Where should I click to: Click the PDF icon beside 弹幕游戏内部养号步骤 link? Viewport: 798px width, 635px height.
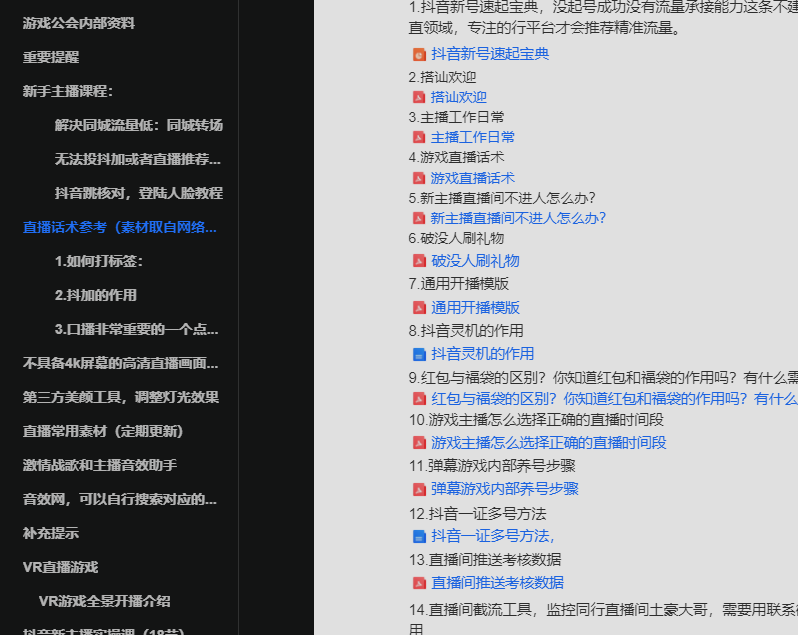(x=419, y=489)
